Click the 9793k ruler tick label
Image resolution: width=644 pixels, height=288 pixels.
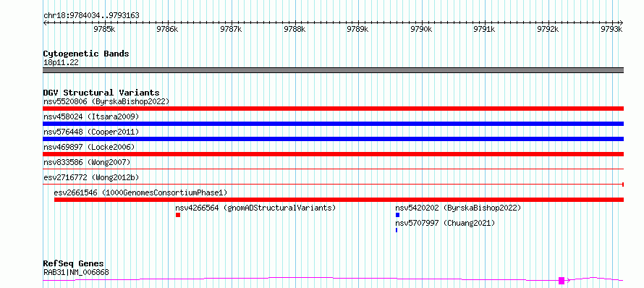[x=612, y=29]
